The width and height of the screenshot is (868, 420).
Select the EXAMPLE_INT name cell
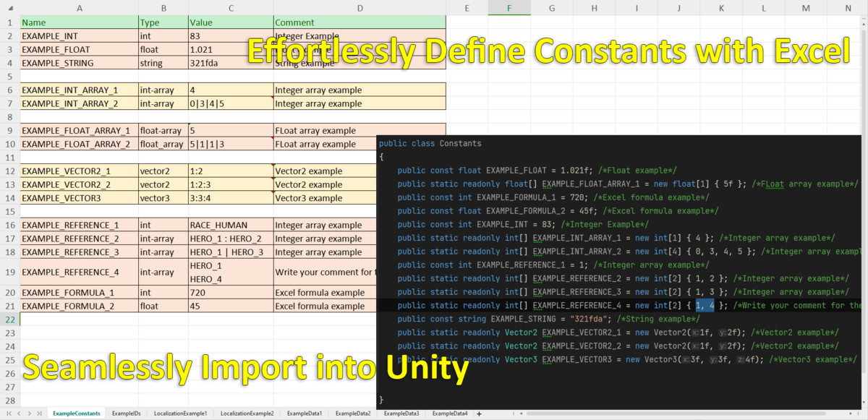[79, 36]
